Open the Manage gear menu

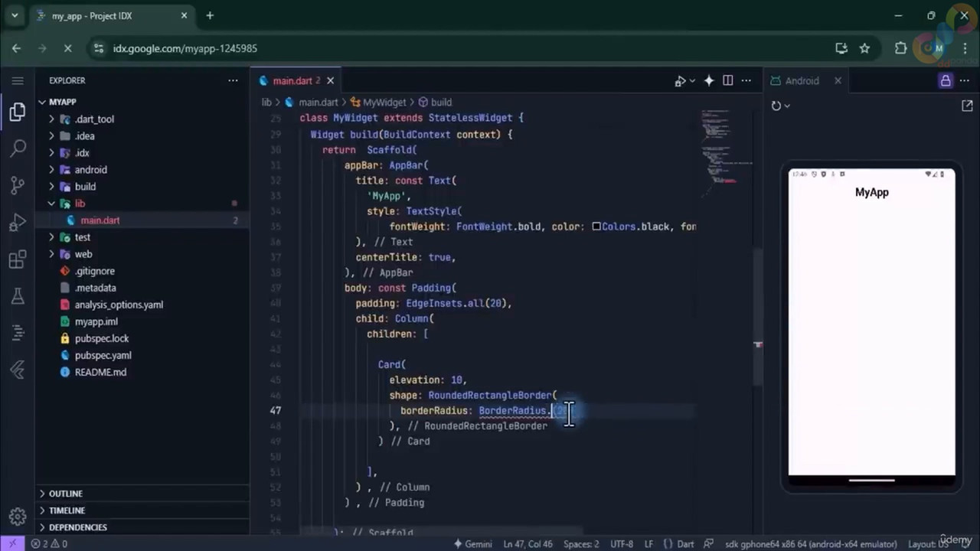click(18, 516)
